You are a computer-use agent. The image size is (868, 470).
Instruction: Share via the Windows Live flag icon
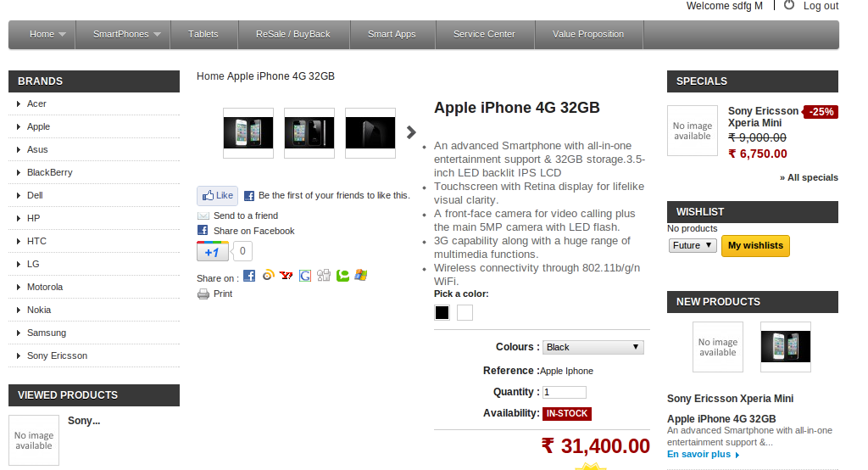click(x=361, y=275)
